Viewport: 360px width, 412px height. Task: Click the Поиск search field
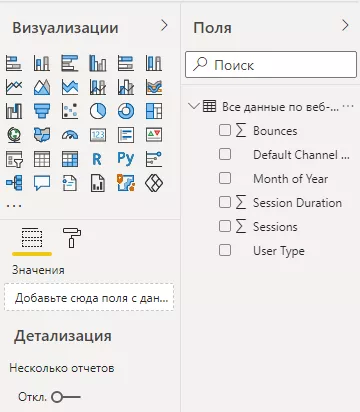point(271,64)
